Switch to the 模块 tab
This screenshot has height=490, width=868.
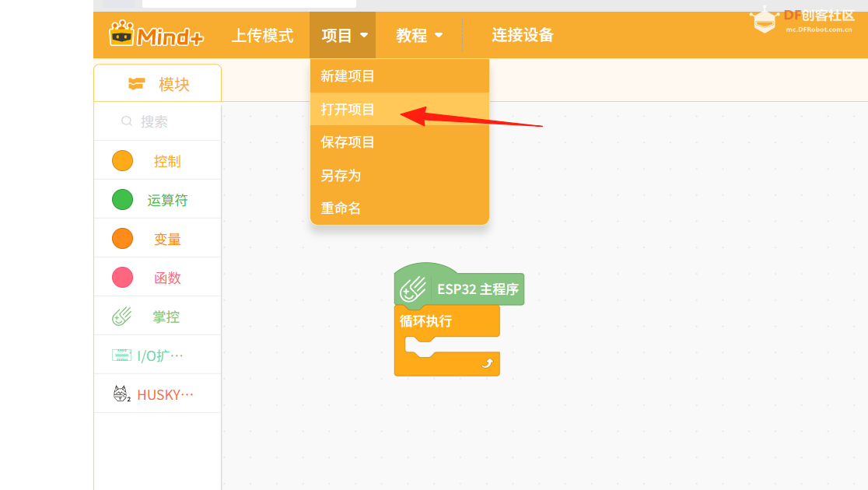coord(157,82)
